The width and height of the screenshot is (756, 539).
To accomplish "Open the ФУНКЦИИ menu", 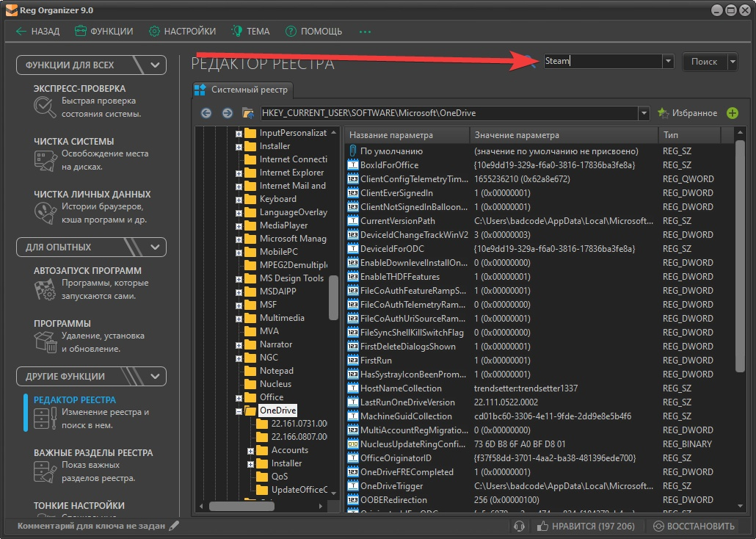I will click(x=104, y=32).
